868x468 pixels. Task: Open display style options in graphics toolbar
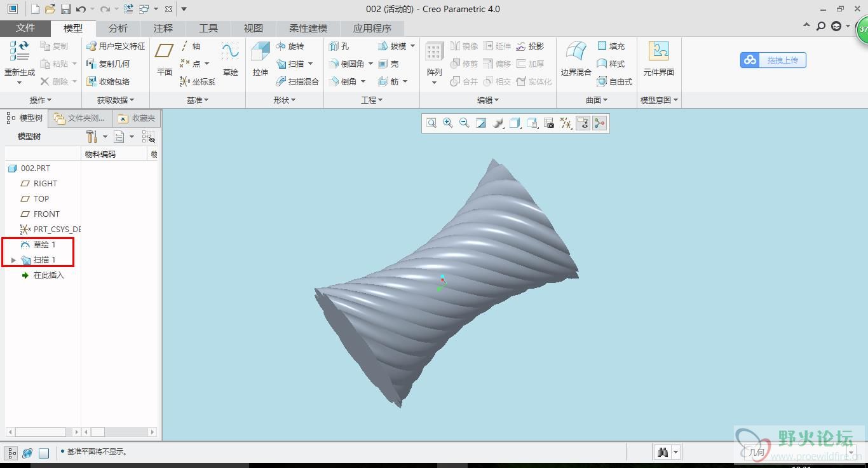click(515, 123)
